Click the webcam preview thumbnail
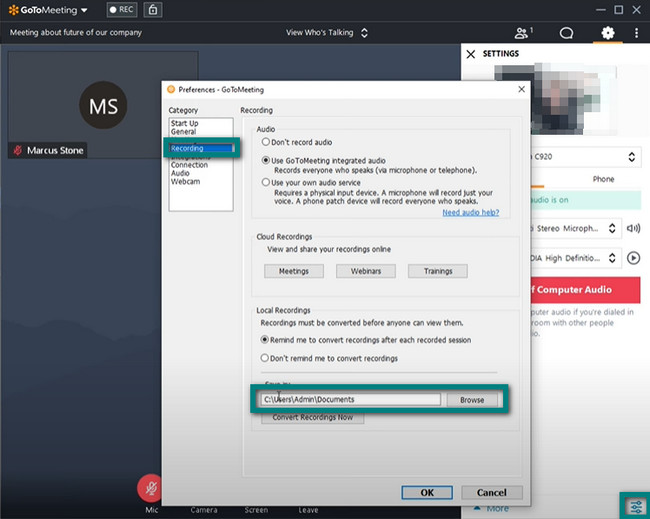Viewport: 650px width, 519px height. coord(555,99)
